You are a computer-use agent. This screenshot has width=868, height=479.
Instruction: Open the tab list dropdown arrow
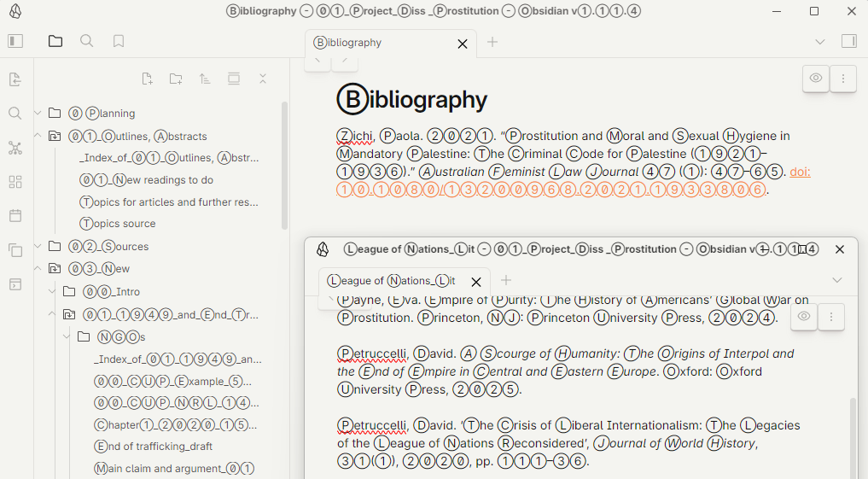click(x=820, y=42)
